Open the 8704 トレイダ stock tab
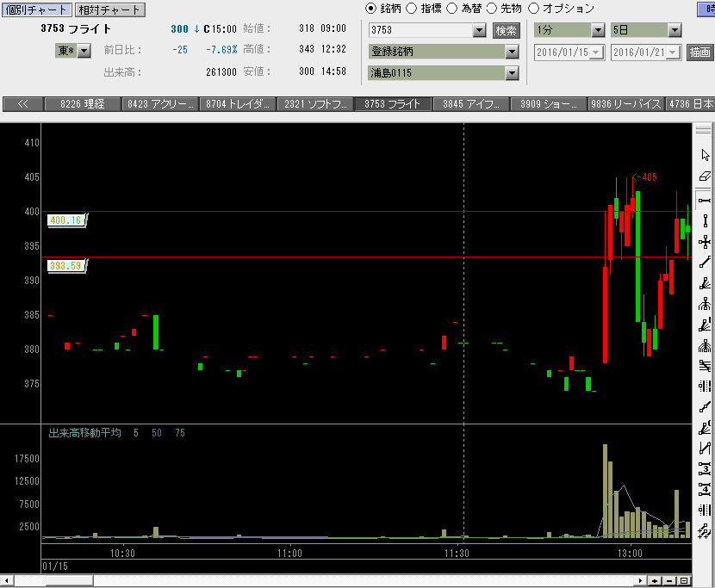This screenshot has width=715, height=588. tap(238, 104)
